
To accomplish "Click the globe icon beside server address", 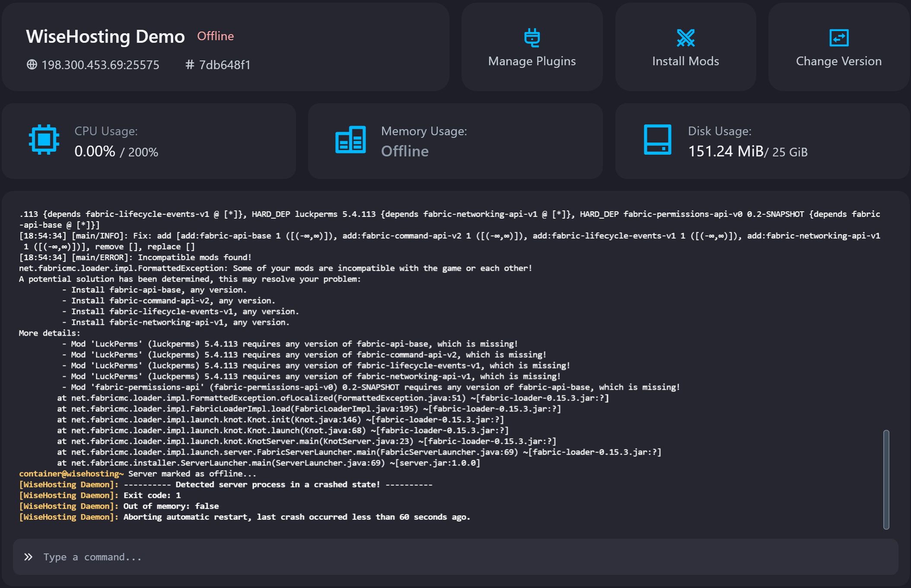I will tap(32, 65).
